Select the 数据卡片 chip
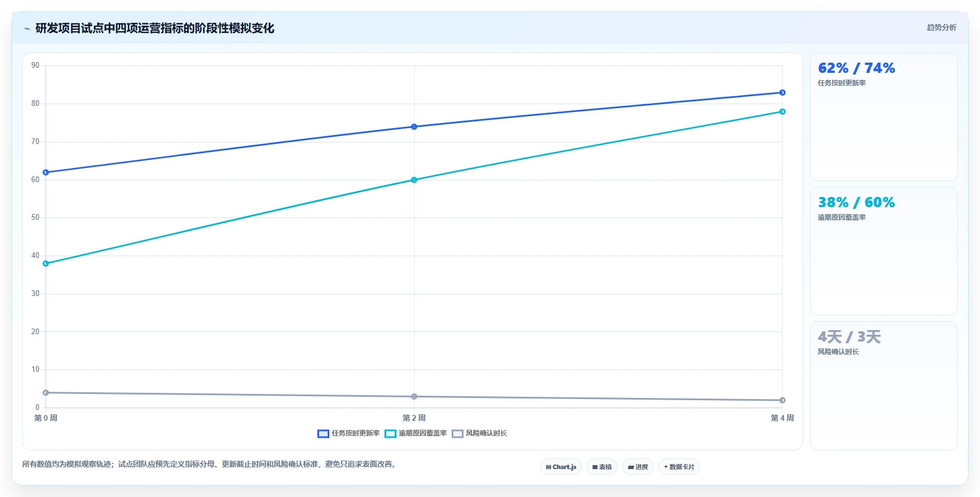The height and width of the screenshot is (497, 980). pyautogui.click(x=679, y=467)
